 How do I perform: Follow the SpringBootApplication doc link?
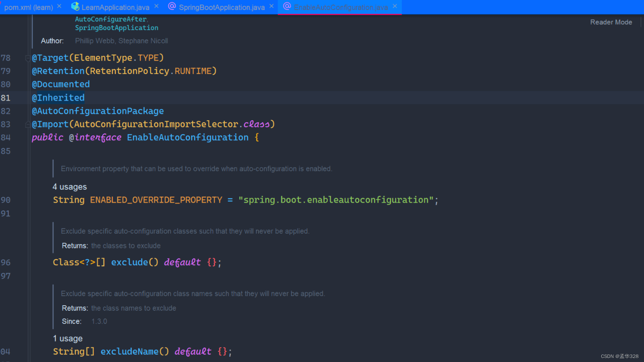pos(116,28)
